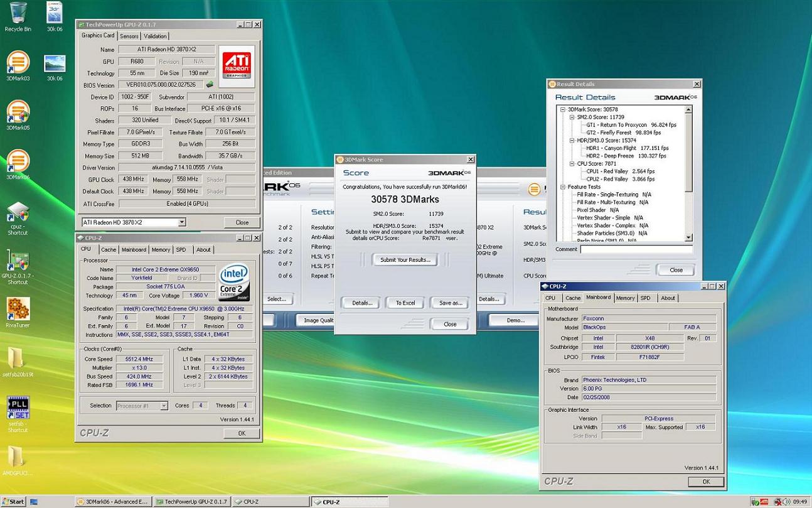The width and height of the screenshot is (812, 508).
Task: Open the About tab in right CPU-Z
Action: click(x=668, y=298)
